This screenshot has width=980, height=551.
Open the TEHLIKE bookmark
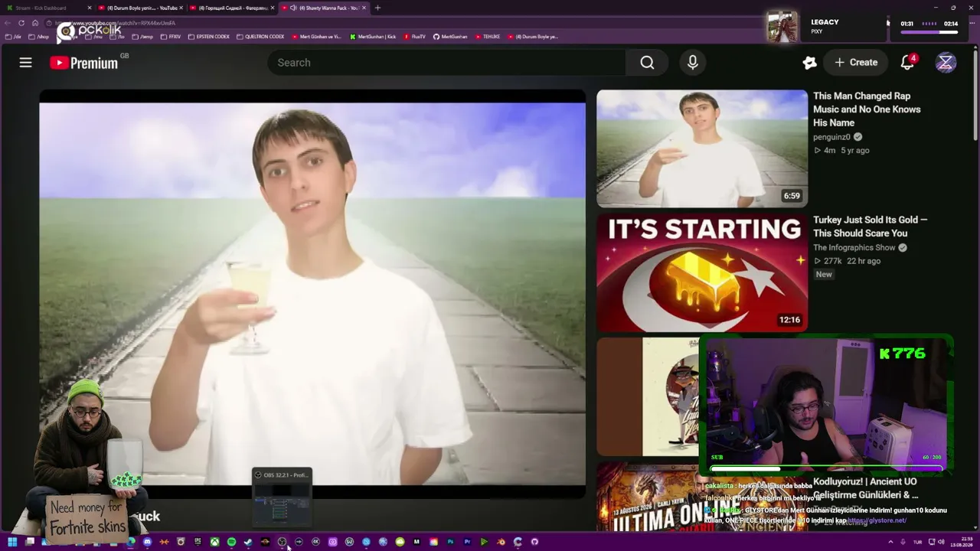coord(487,37)
